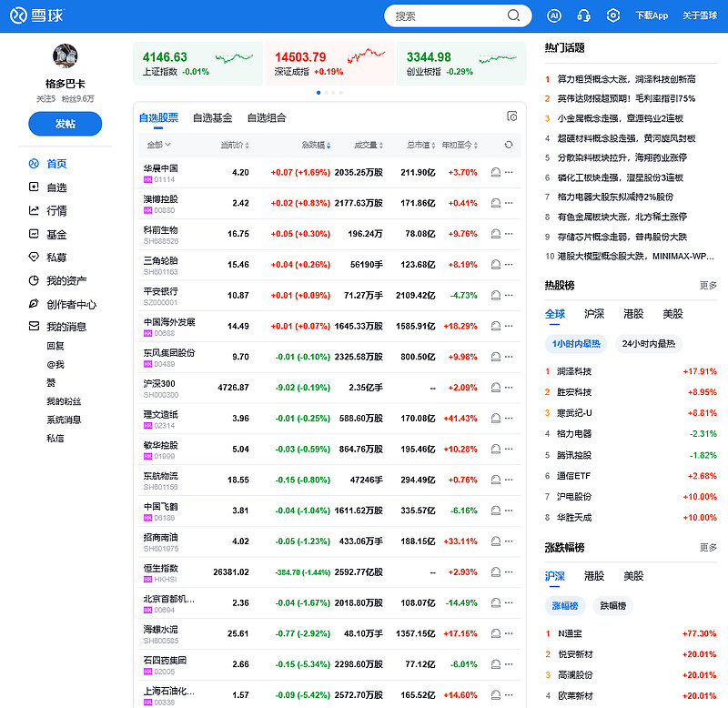Select 美股 tab under 涨跌幅榜

(x=633, y=576)
